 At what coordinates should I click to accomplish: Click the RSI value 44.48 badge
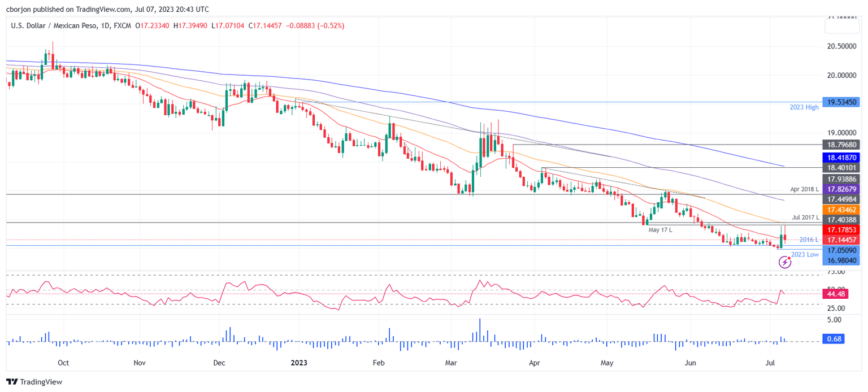(x=835, y=294)
